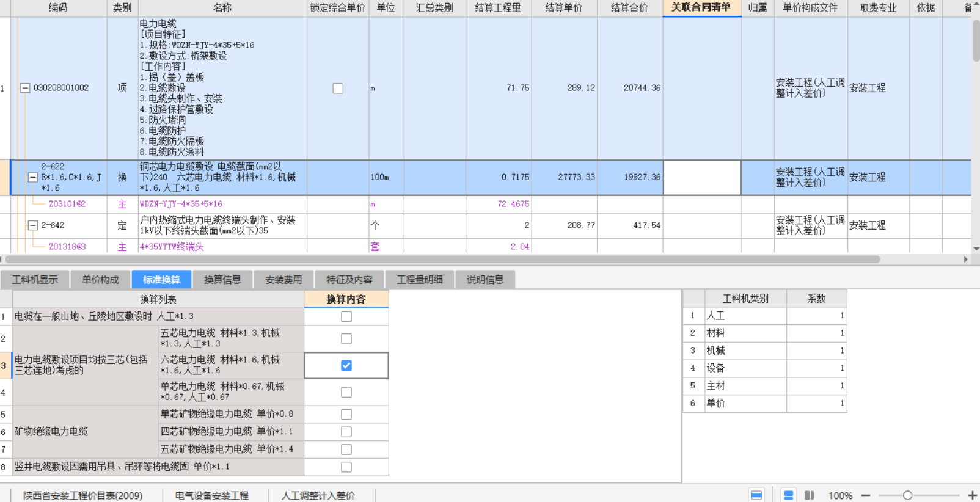Screen dimensions: 980x502
Task: Check 五芯矿物绝缘电力电缆 单价*1.4 option
Action: coord(346,449)
